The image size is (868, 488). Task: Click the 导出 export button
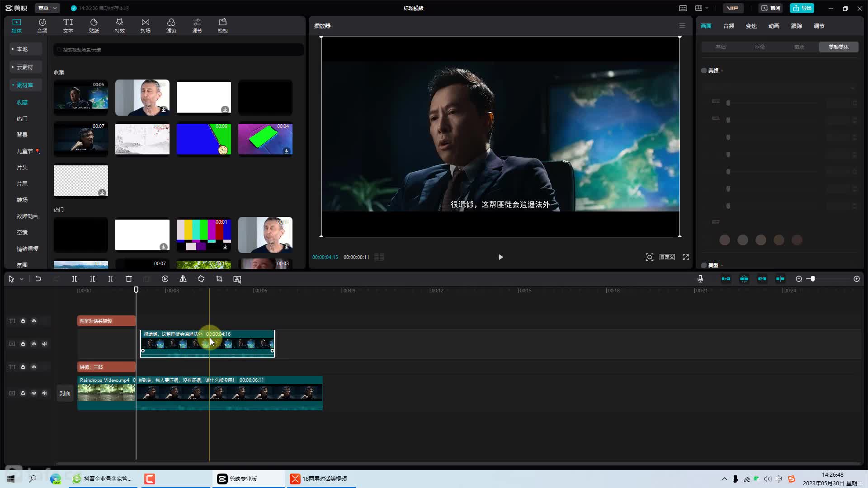click(x=802, y=8)
